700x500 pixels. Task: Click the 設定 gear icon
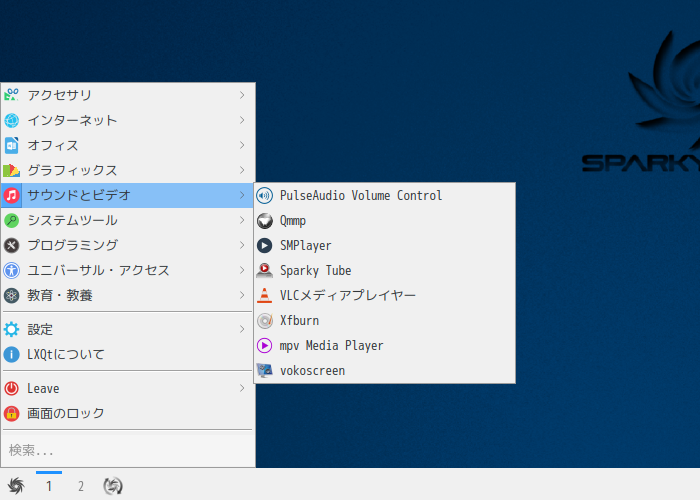(12, 329)
